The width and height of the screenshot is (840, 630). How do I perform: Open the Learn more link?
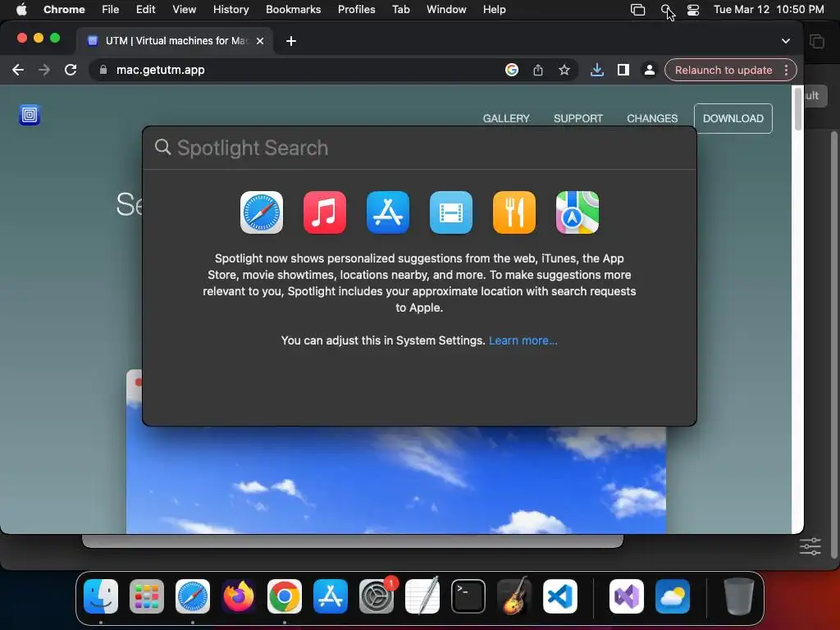point(523,340)
